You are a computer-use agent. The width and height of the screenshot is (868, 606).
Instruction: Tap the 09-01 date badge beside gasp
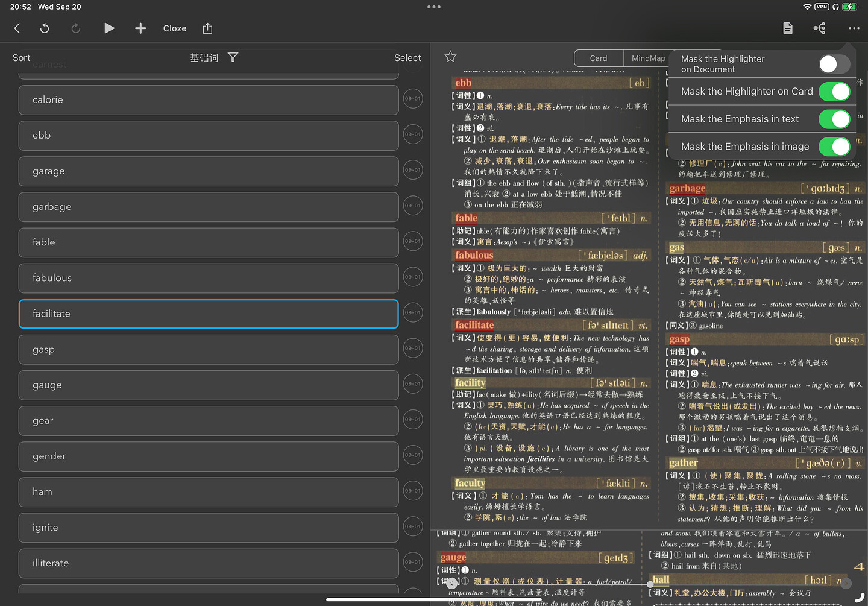(413, 348)
